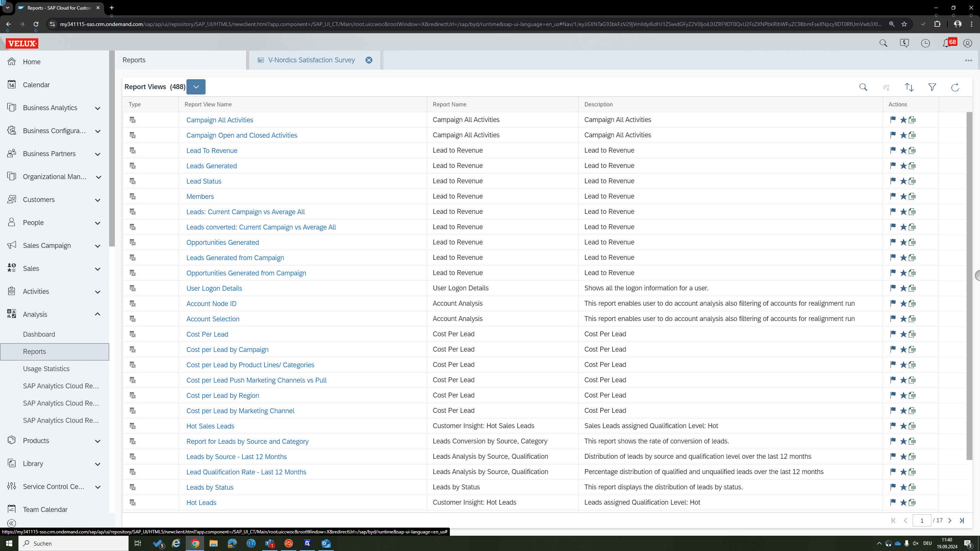Click the Suchen taskbar search box
The width and height of the screenshot is (980, 551).
pos(73,543)
